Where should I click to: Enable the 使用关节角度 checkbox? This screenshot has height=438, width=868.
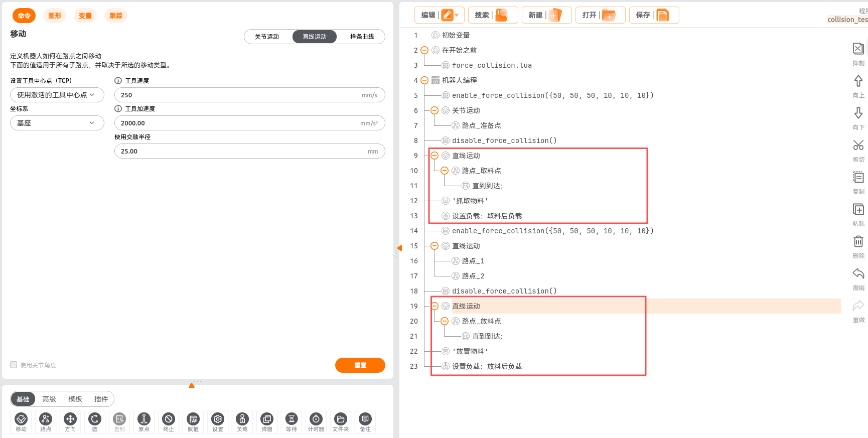pyautogui.click(x=14, y=365)
